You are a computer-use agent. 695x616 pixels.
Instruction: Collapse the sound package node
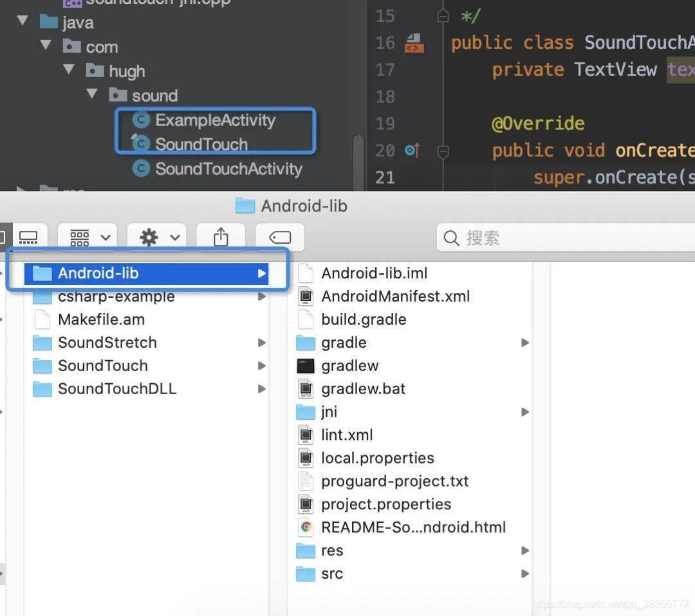coord(92,95)
